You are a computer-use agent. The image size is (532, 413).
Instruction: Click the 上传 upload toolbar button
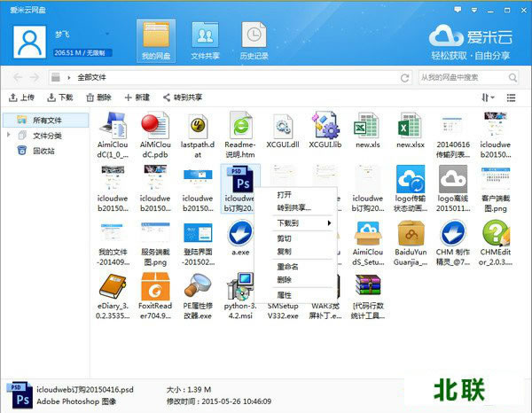(22, 97)
